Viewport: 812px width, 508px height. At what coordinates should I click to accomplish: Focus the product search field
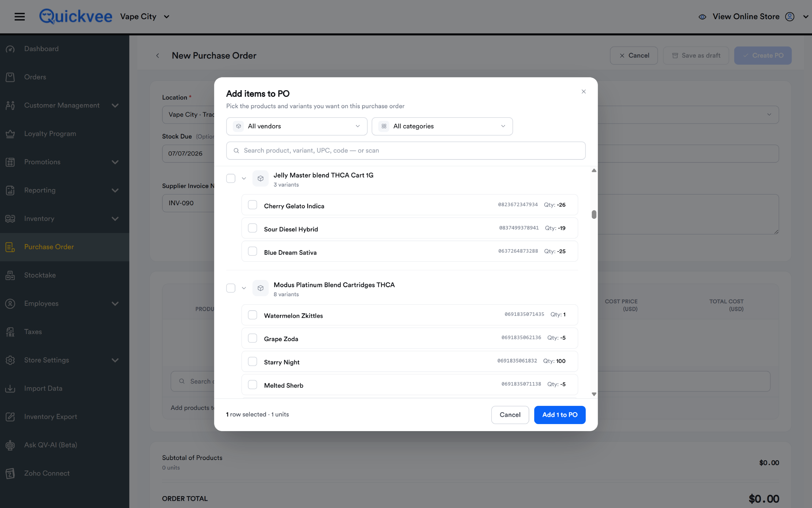click(x=406, y=150)
